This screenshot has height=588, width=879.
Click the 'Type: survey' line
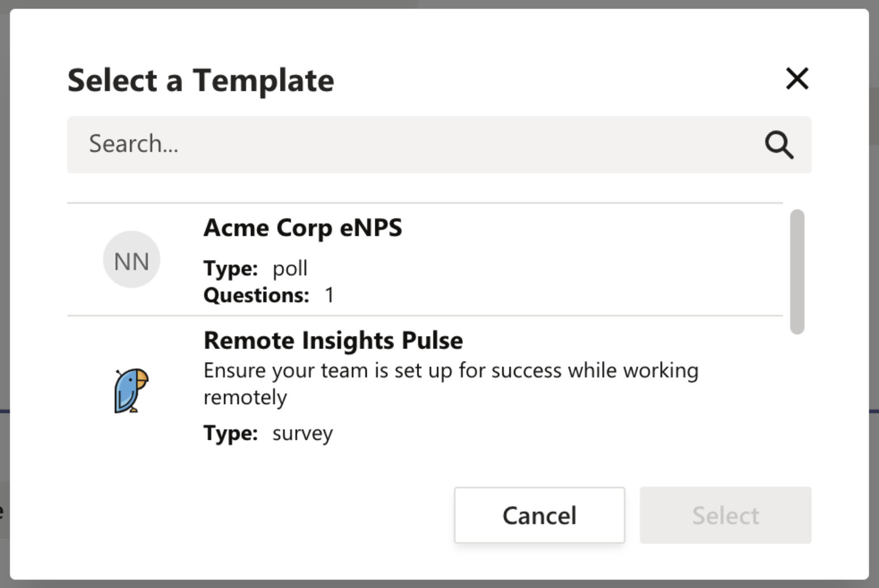[x=268, y=434]
